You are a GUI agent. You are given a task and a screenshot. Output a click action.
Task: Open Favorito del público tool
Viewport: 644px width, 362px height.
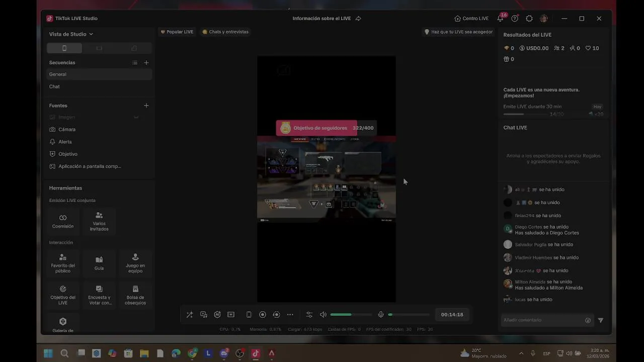(x=63, y=263)
